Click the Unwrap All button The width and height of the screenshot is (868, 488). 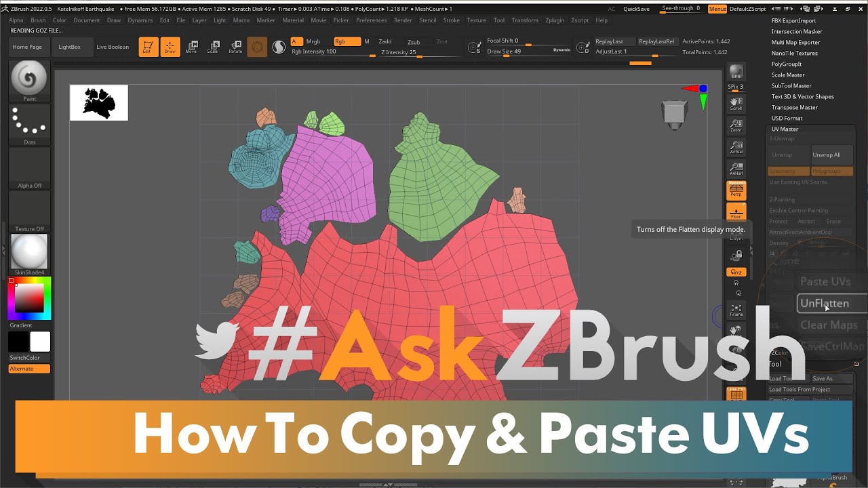[832, 155]
